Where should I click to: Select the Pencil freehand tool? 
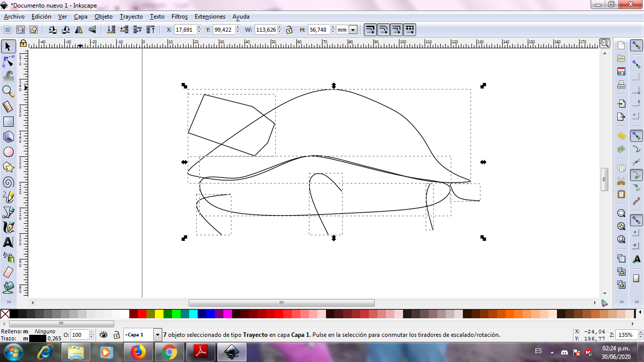click(x=8, y=197)
